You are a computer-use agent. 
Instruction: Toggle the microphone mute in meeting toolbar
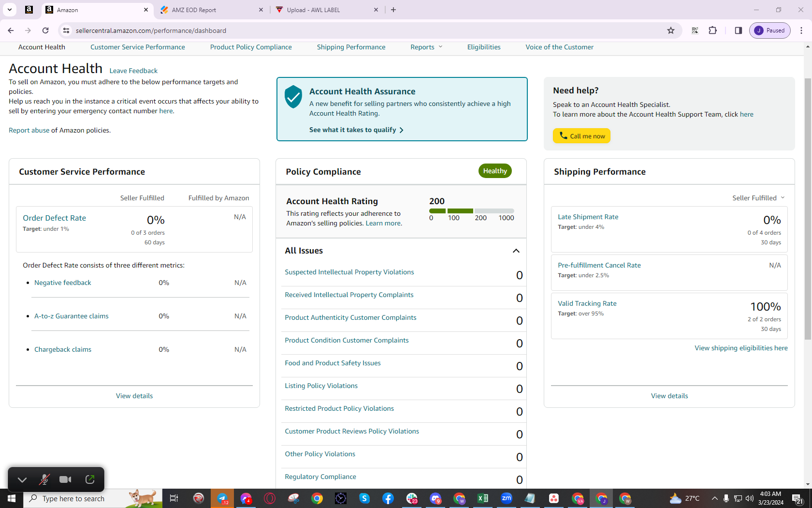[44, 479]
